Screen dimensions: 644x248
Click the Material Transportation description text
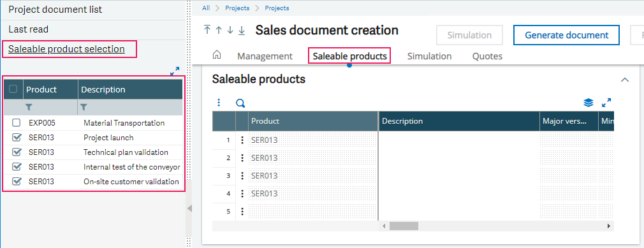(124, 123)
